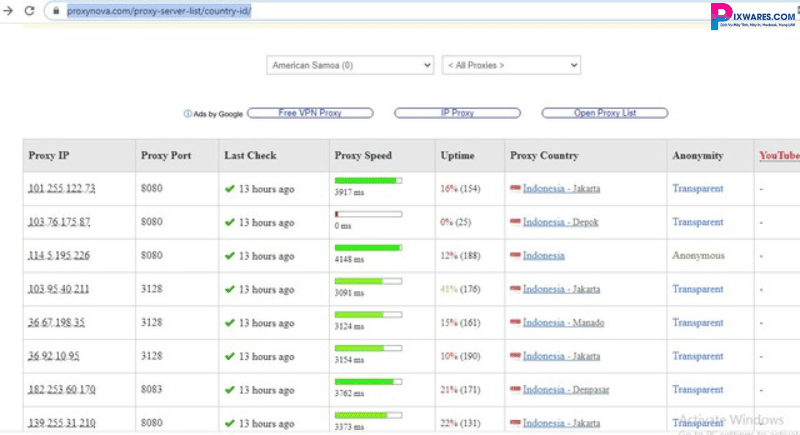Sort by the Proxy Speed column header
Screen dimensions: 800x435
point(363,156)
